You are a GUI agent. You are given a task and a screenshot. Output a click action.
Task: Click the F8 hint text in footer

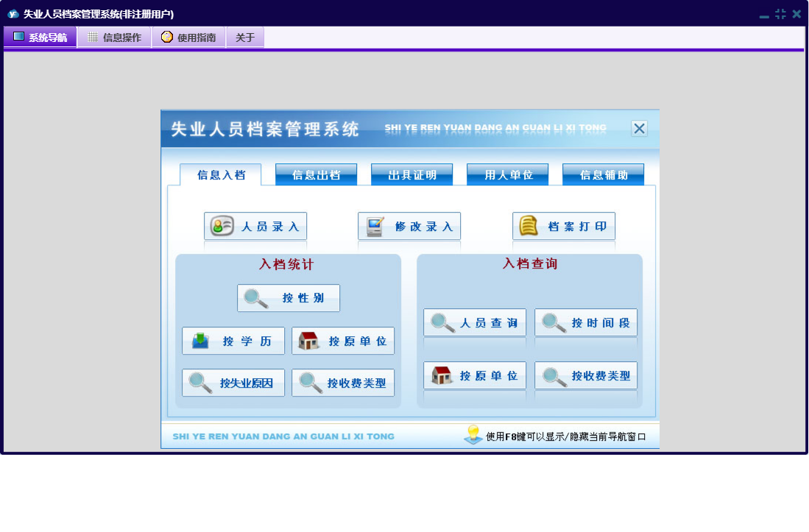coord(565,436)
